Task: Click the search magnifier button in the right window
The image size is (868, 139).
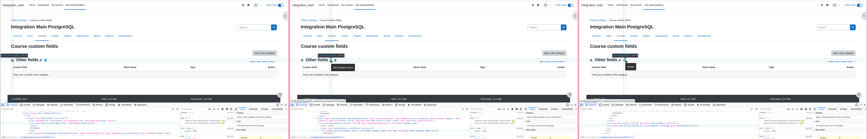Action: pyautogui.click(x=853, y=27)
